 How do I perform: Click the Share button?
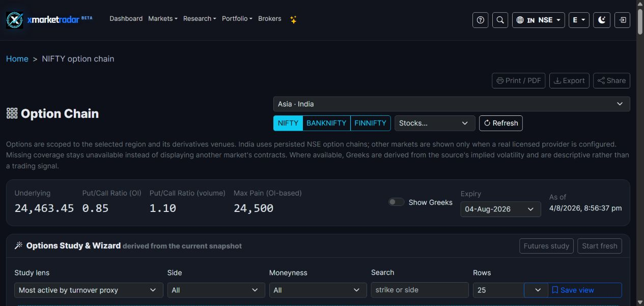point(611,80)
